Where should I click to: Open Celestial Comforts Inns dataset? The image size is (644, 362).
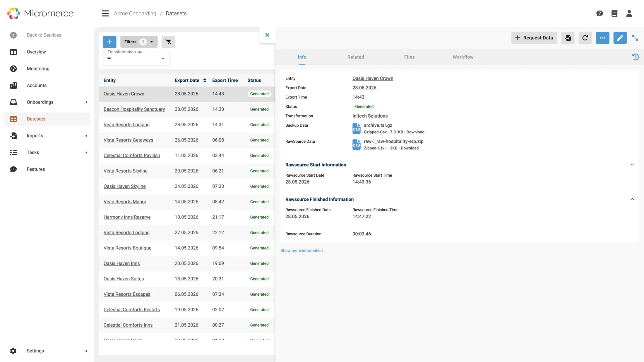(128, 325)
